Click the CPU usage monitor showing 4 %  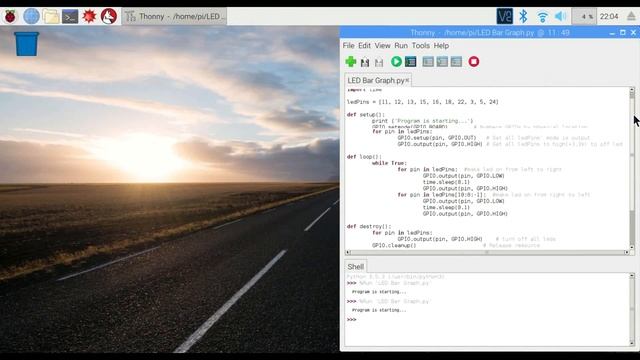pyautogui.click(x=584, y=16)
